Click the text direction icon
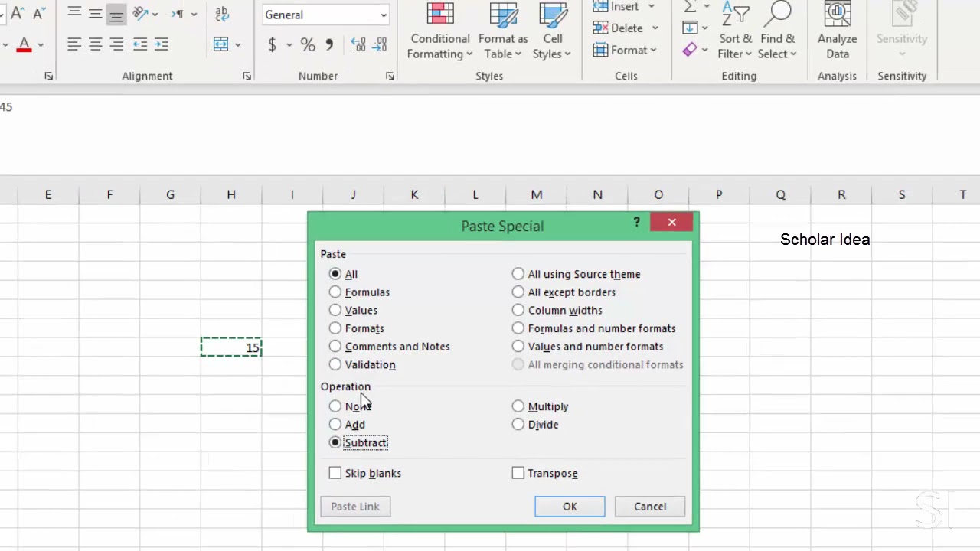Image resolution: width=980 pixels, height=551 pixels. (178, 14)
